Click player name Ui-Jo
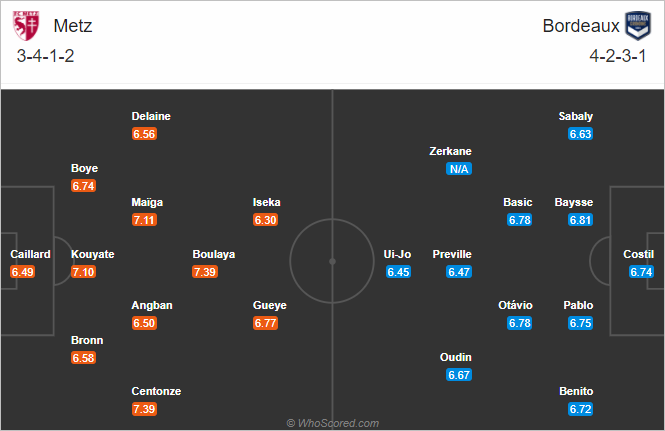 coord(397,254)
